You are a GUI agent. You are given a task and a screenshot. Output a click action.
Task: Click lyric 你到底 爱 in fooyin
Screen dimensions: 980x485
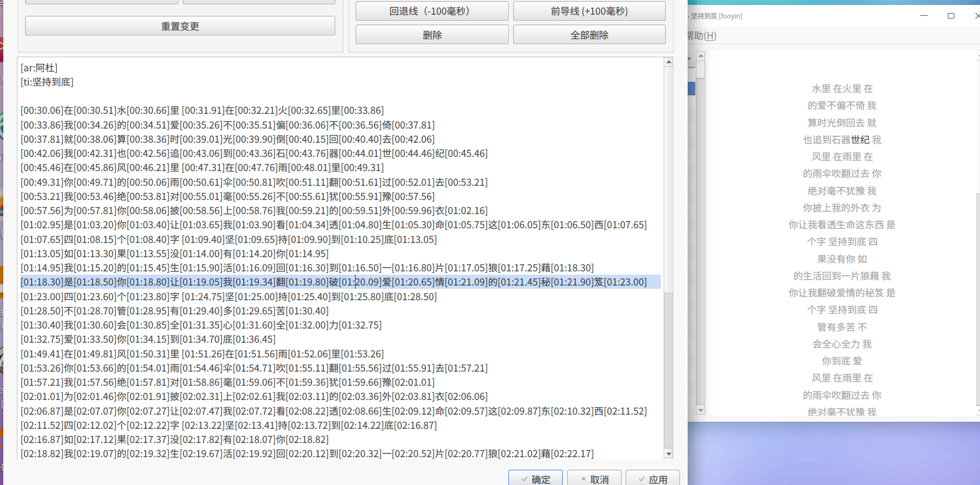[842, 361]
